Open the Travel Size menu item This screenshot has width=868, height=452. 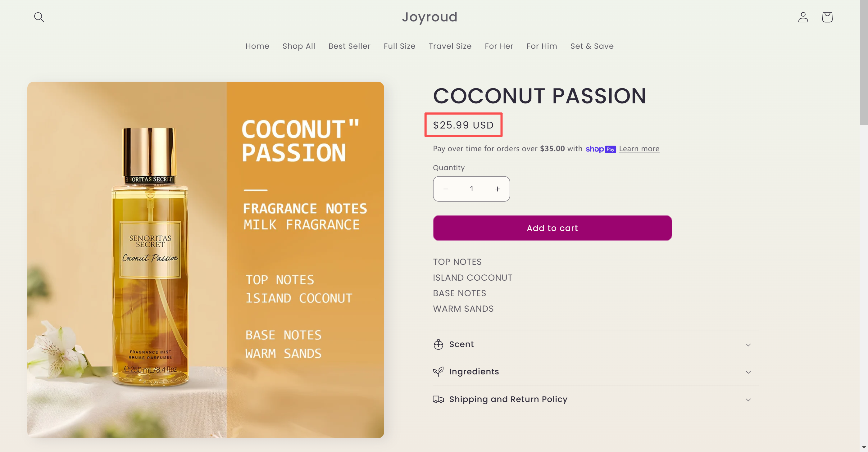pyautogui.click(x=450, y=46)
